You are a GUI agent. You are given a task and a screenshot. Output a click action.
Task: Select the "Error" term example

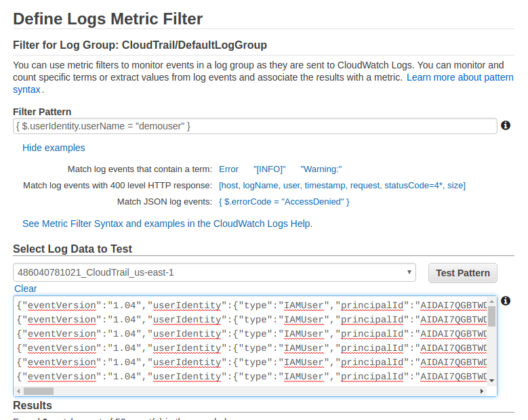pyautogui.click(x=228, y=169)
